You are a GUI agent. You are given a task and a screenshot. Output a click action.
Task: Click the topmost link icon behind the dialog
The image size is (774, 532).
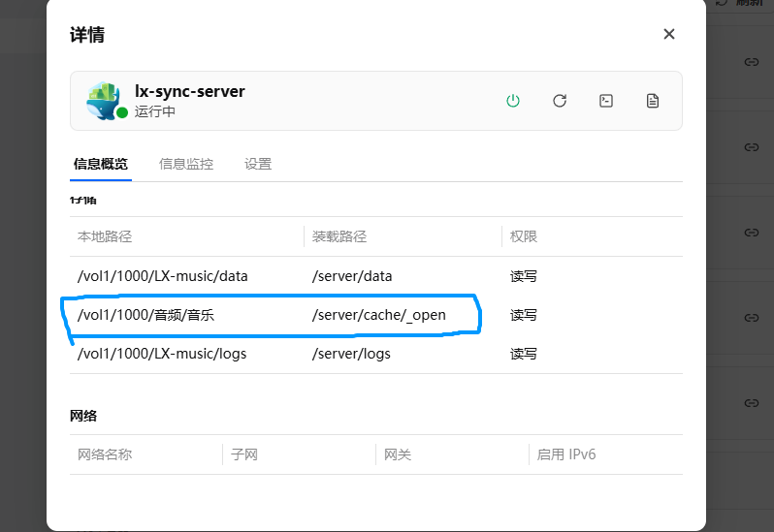751,62
